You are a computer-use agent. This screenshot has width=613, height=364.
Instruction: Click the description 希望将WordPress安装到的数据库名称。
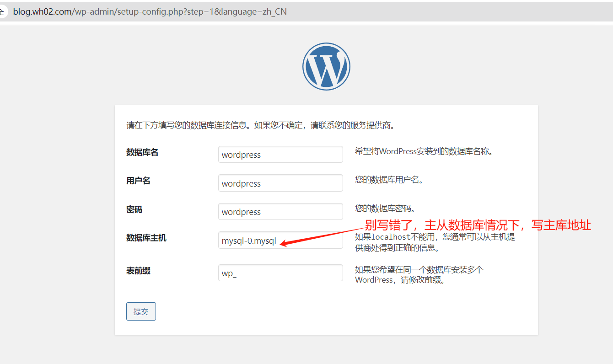pos(425,151)
